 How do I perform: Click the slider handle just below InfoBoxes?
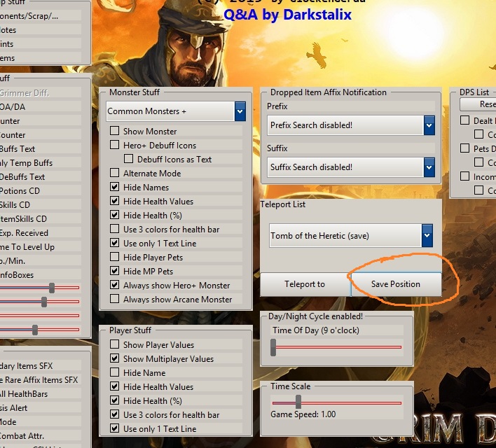point(52,288)
